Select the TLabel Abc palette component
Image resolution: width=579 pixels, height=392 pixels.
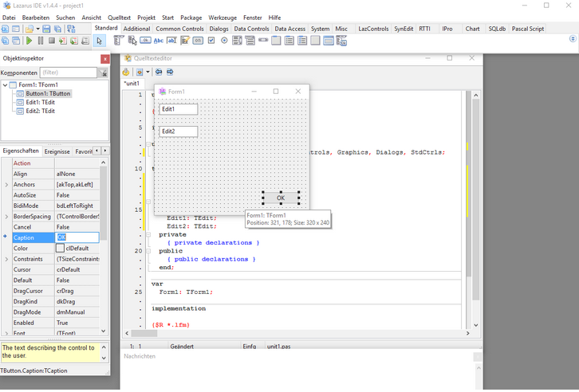point(159,41)
